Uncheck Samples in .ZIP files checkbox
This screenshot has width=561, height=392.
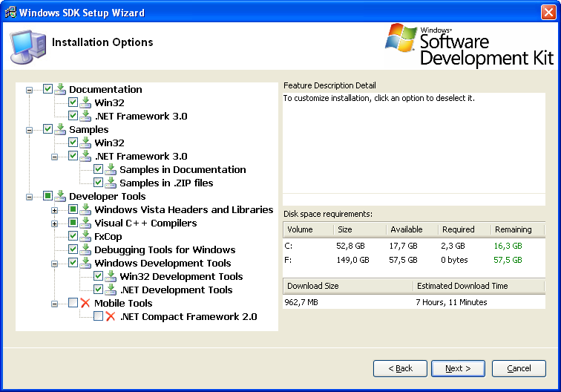(99, 182)
